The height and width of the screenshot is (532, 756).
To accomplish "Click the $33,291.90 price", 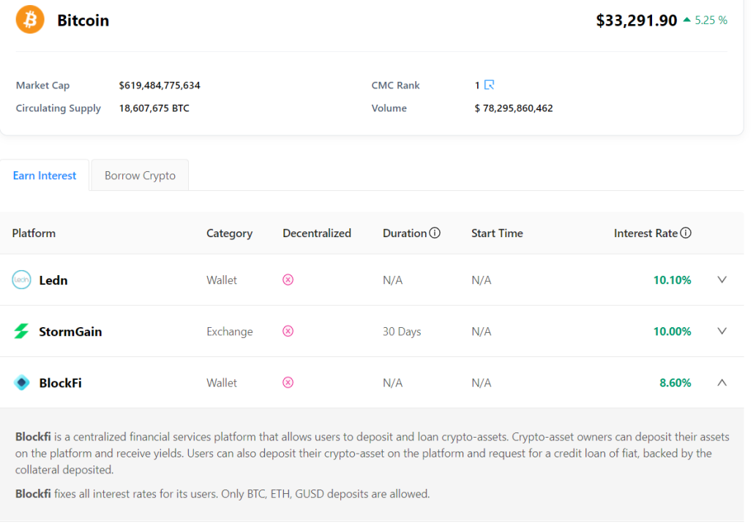I will coord(637,20).
